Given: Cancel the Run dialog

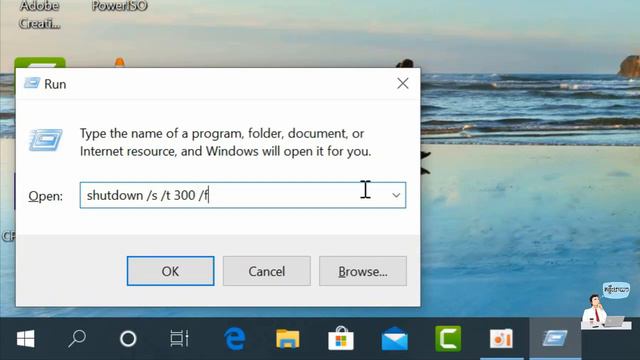Looking at the screenshot, I should click(x=267, y=271).
